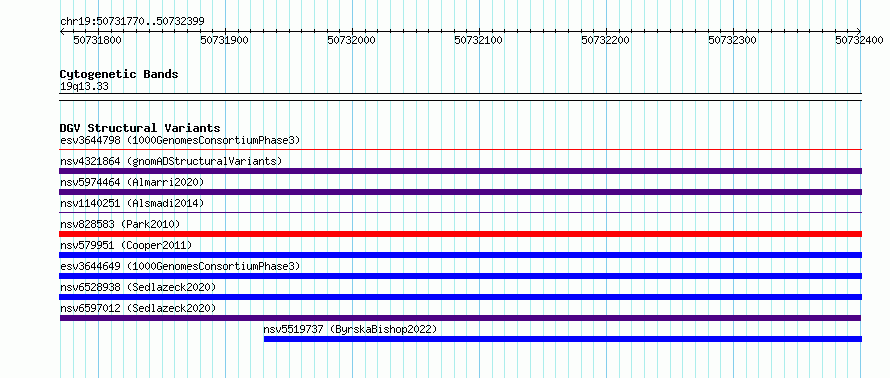The height and width of the screenshot is (378, 890).
Task: Click ruler position 50732200
Action: (x=606, y=41)
